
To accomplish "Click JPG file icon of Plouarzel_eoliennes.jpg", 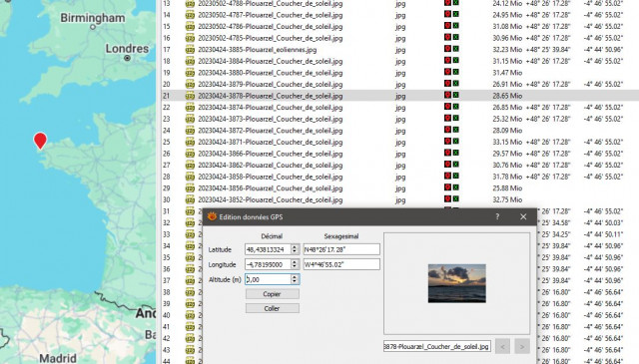I will [190, 50].
